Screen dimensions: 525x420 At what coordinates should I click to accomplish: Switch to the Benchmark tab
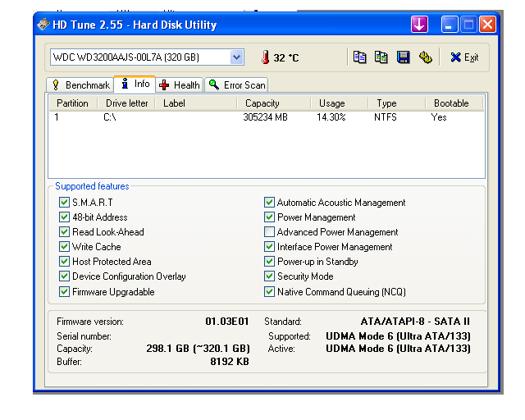click(x=80, y=84)
